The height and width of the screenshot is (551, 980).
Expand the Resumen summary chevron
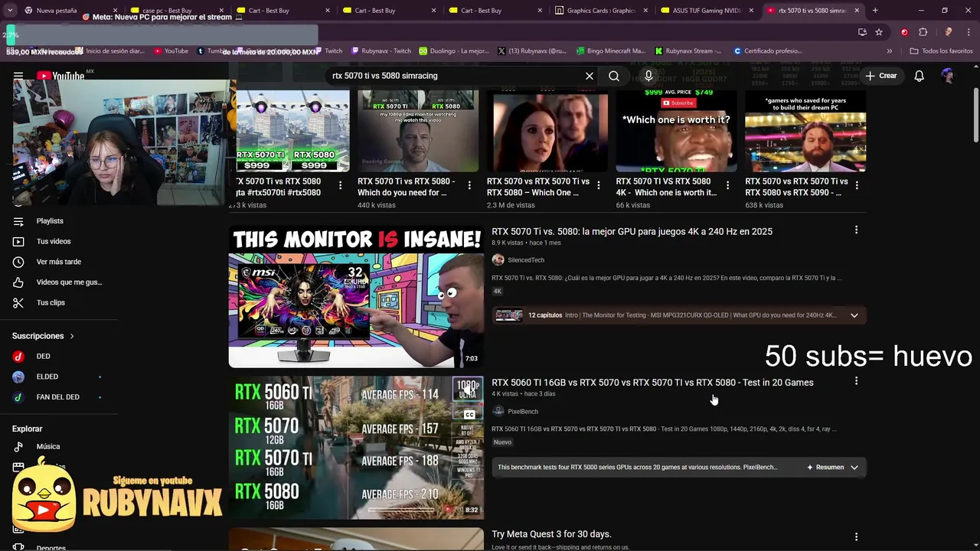[x=854, y=468]
